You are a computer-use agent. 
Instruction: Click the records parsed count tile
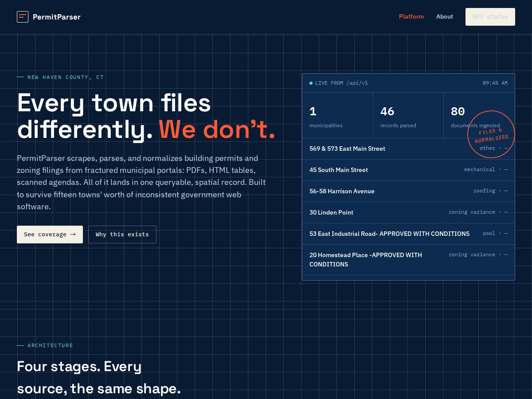coord(408,115)
